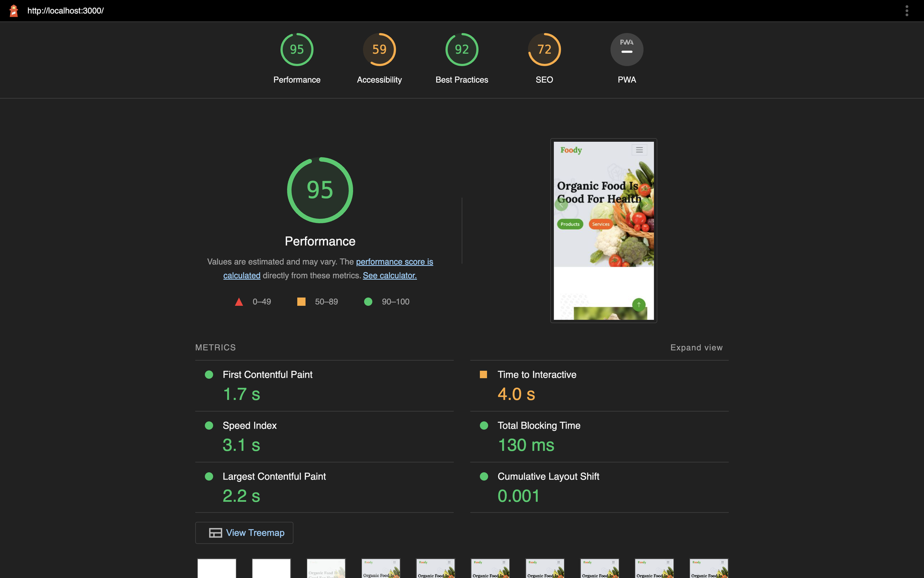
Task: Expand the Time to Interactive metric
Action: point(536,375)
